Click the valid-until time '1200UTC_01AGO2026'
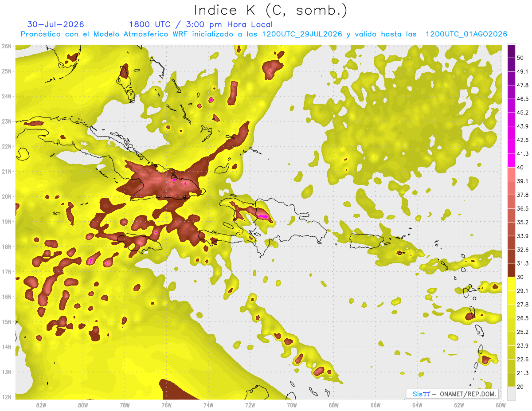Screen dimensions: 532x411 pyautogui.click(x=466, y=34)
